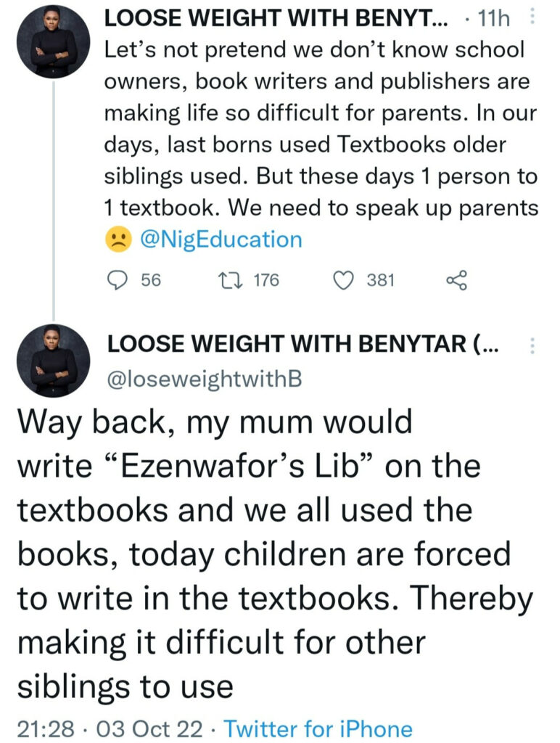
Task: Click the second tweet's profile picture
Action: [x=54, y=361]
